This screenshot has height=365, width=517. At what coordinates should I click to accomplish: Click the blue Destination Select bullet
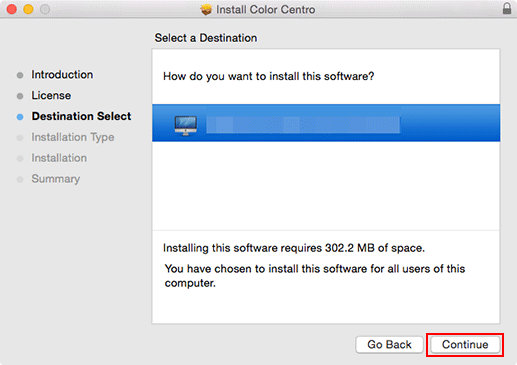tap(20, 117)
